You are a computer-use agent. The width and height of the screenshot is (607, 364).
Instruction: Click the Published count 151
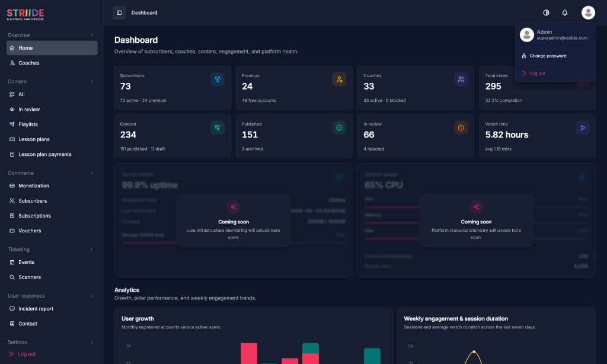click(250, 135)
